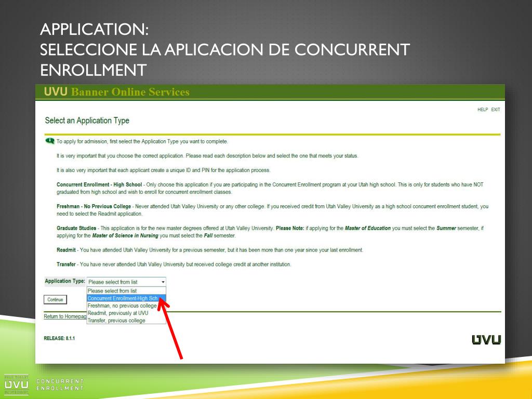The height and width of the screenshot is (399, 532).
Task: Click 'Master of Education' italic text
Action: tap(368, 229)
